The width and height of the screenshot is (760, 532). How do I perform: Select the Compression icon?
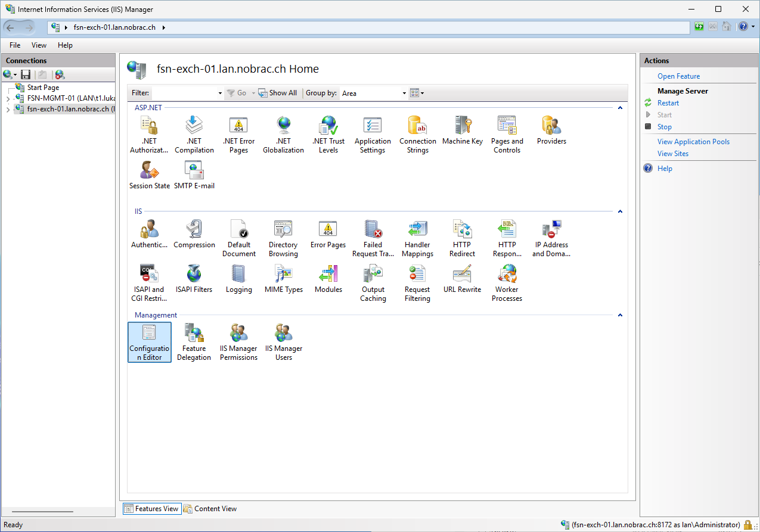point(194,234)
